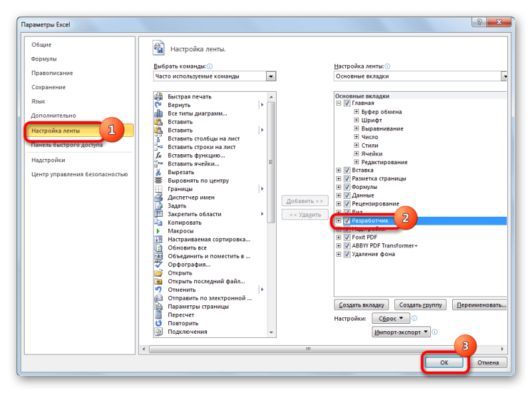Image resolution: width=532 pixels, height=393 pixels.
Task: Click the Отменить undo icon
Action: pyautogui.click(x=158, y=289)
